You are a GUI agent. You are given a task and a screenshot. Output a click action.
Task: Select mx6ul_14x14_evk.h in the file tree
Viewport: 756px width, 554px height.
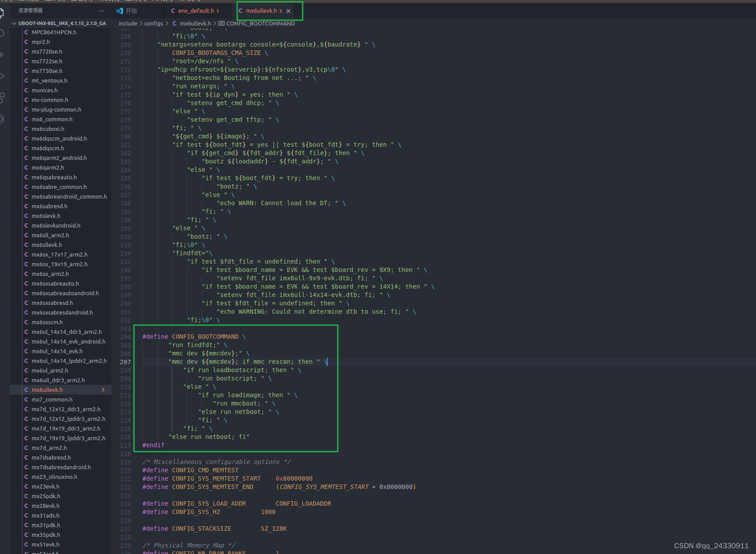pyautogui.click(x=58, y=351)
